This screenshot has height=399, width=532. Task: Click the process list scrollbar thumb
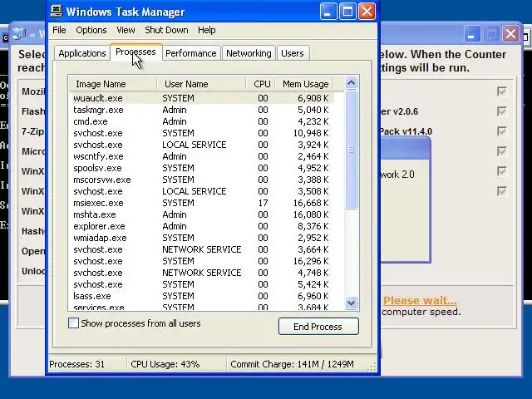coord(351,150)
